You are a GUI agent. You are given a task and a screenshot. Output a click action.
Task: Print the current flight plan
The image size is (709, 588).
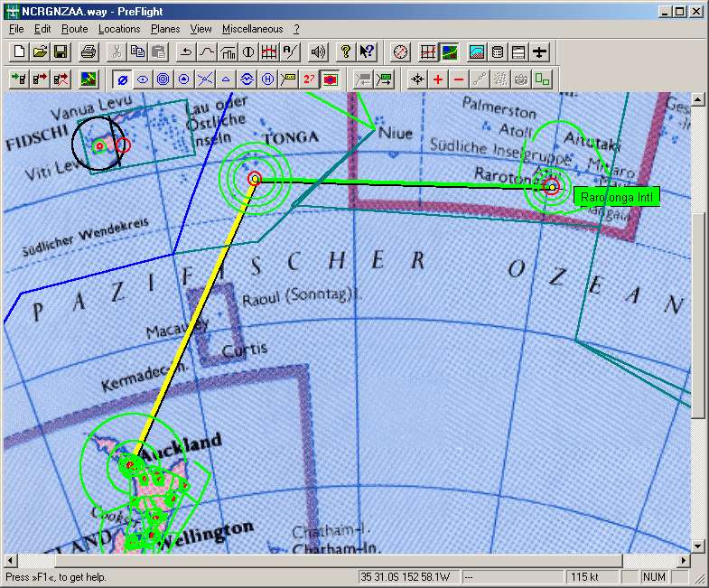pyautogui.click(x=89, y=52)
